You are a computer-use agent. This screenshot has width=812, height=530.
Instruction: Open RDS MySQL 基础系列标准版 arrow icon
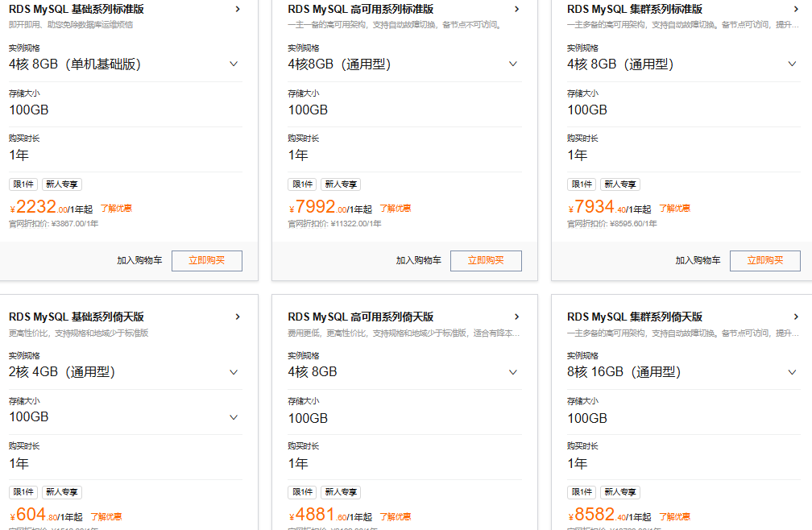click(x=238, y=10)
